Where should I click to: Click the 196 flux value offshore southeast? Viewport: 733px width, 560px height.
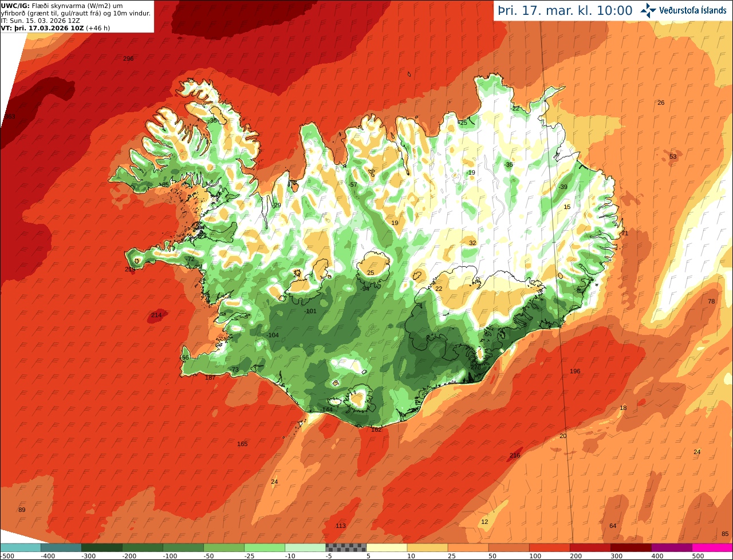(x=575, y=371)
